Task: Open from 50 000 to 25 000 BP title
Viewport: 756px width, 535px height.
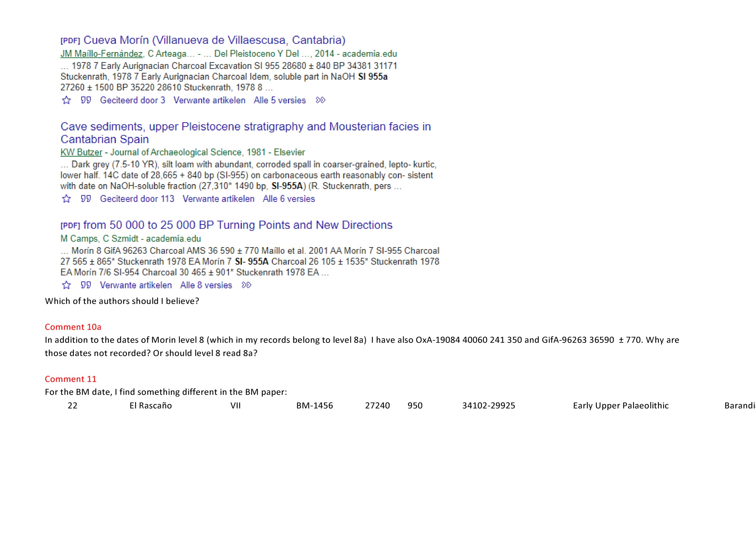Action: pyautogui.click(x=238, y=225)
